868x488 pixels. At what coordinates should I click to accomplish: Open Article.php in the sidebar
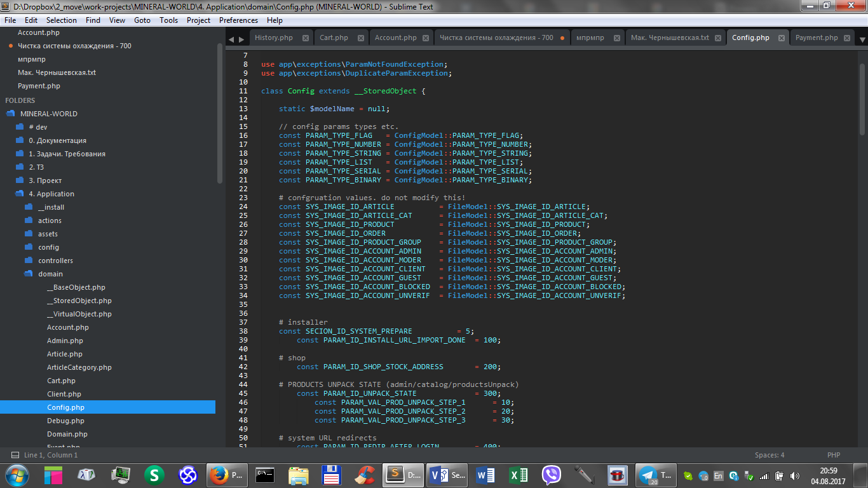65,354
